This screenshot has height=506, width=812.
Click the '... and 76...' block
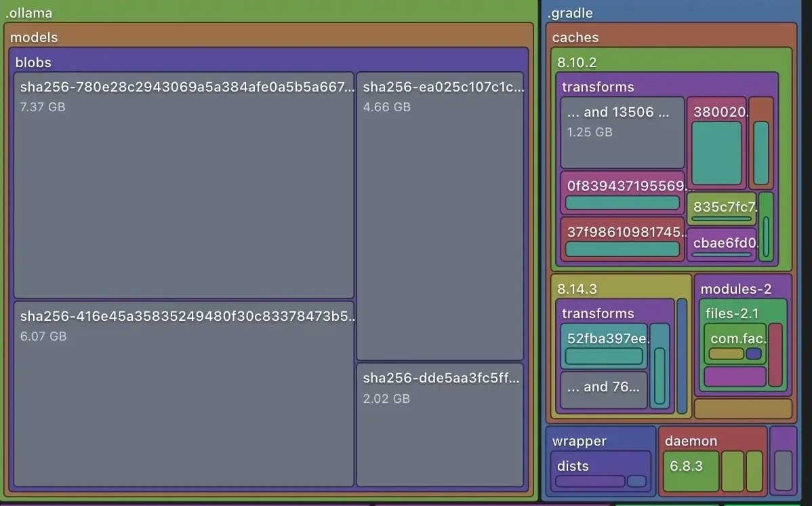coord(605,390)
